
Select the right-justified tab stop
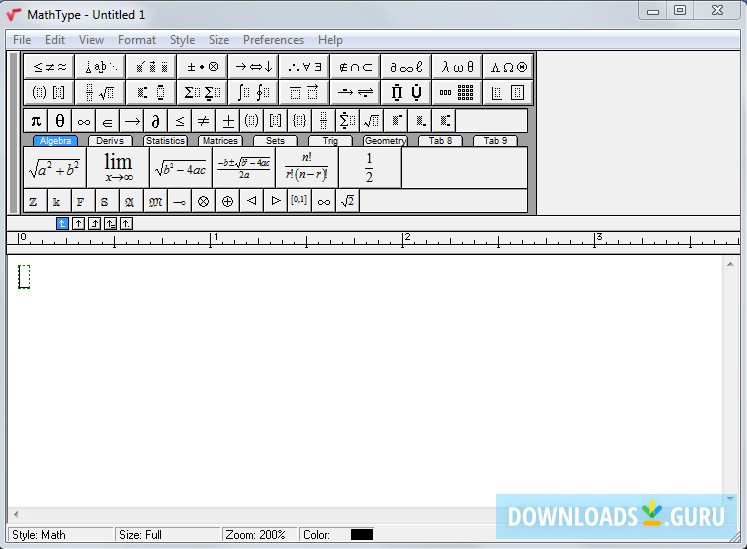94,224
